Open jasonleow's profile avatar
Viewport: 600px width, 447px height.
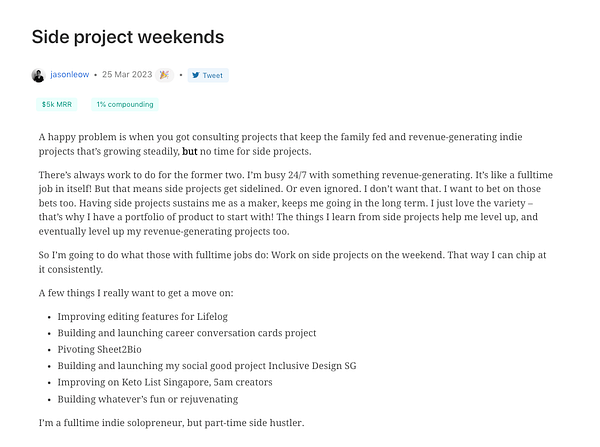[38, 75]
